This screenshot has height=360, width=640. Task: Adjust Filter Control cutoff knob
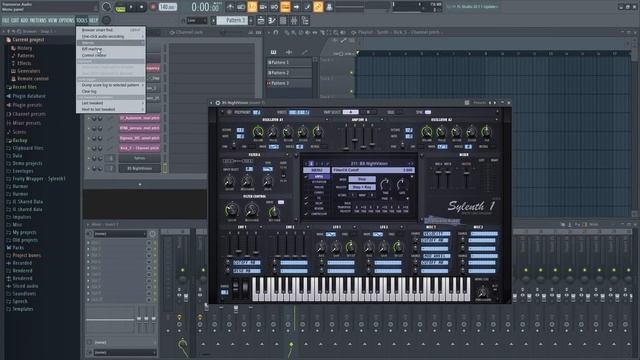coord(231,210)
